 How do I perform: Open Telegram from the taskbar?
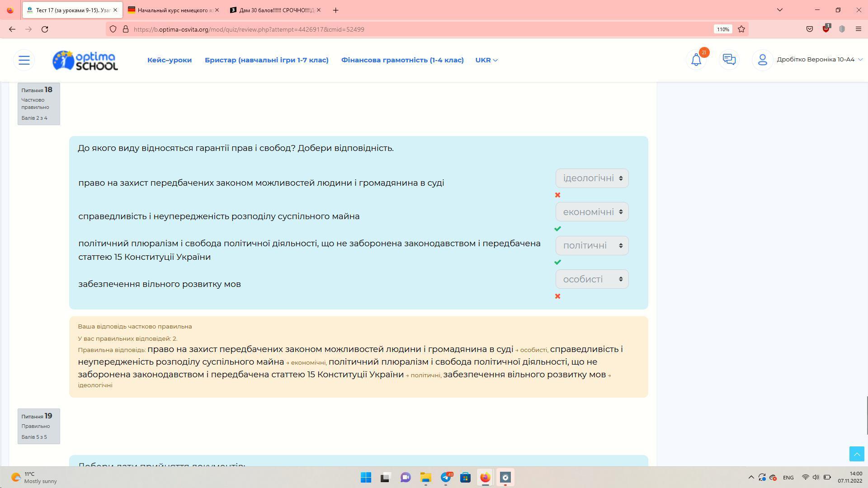coord(446,478)
